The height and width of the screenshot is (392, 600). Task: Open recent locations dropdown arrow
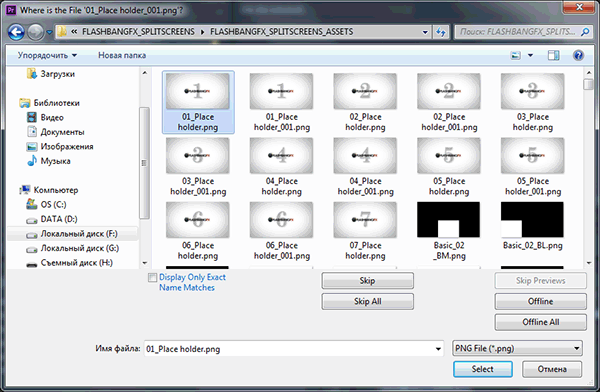pyautogui.click(x=49, y=32)
